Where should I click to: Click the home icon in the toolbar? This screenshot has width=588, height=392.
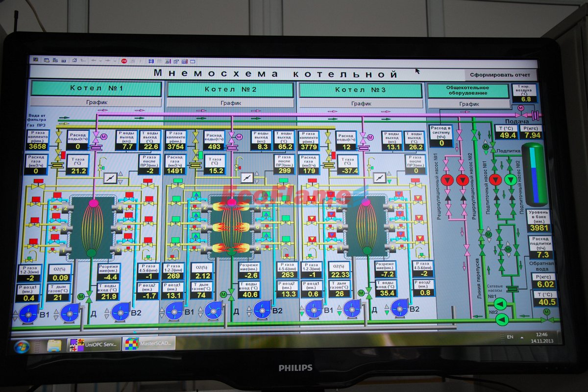pyautogui.click(x=74, y=60)
